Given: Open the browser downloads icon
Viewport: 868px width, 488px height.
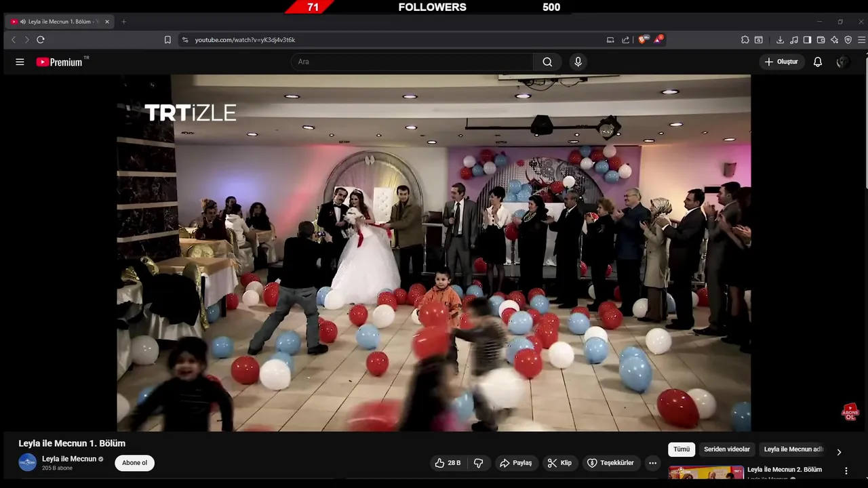Looking at the screenshot, I should click(x=780, y=40).
